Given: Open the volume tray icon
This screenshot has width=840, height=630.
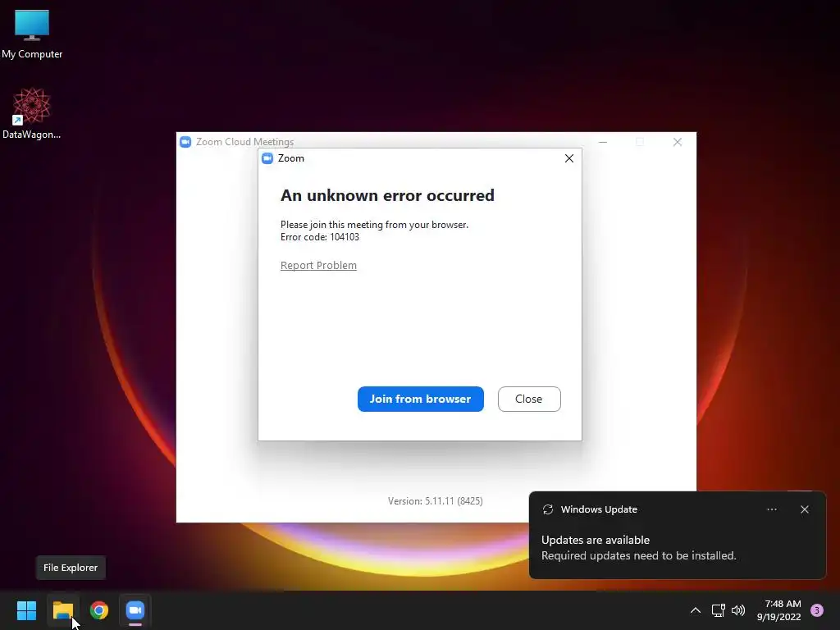Looking at the screenshot, I should coord(738,610).
